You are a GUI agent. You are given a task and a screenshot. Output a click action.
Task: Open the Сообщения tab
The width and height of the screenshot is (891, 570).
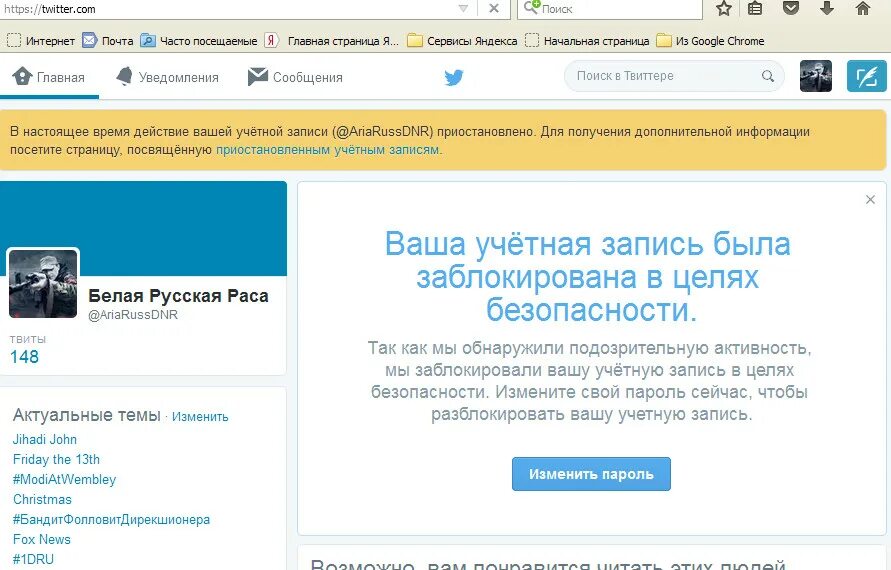[295, 77]
